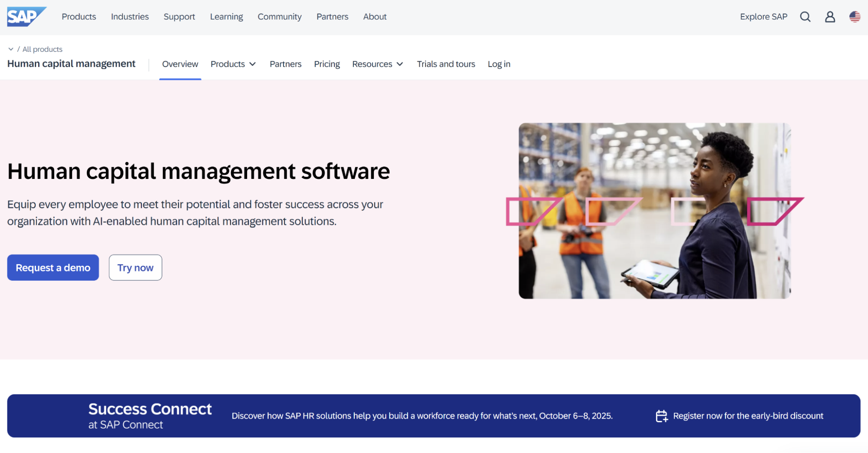Click the Try now button
This screenshot has width=868, height=453.
pyautogui.click(x=135, y=268)
